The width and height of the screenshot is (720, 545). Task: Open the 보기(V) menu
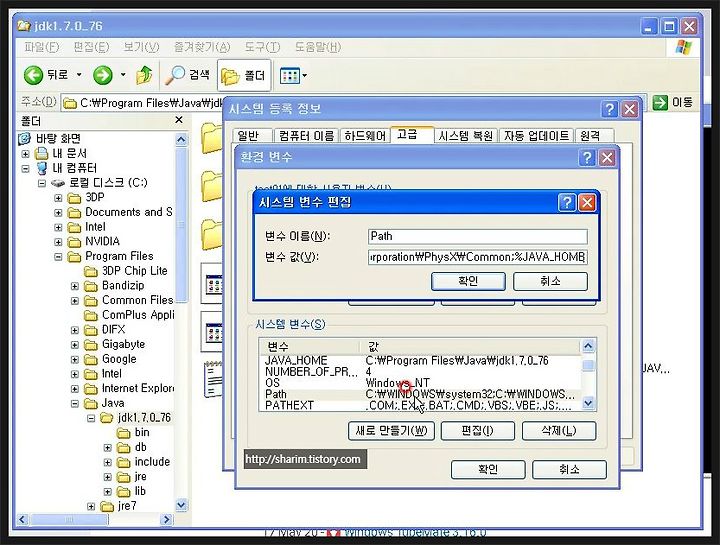click(x=141, y=47)
